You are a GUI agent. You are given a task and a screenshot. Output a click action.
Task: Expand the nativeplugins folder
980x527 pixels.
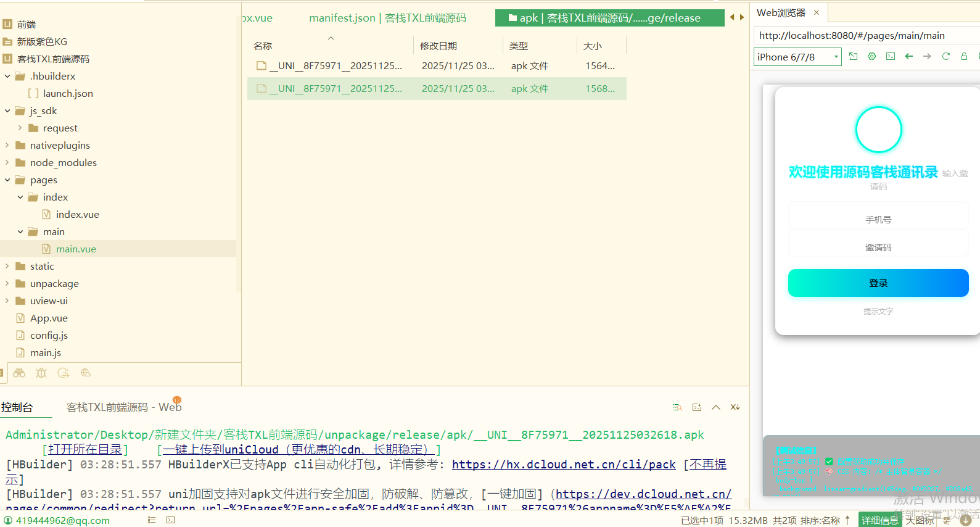[x=7, y=145]
